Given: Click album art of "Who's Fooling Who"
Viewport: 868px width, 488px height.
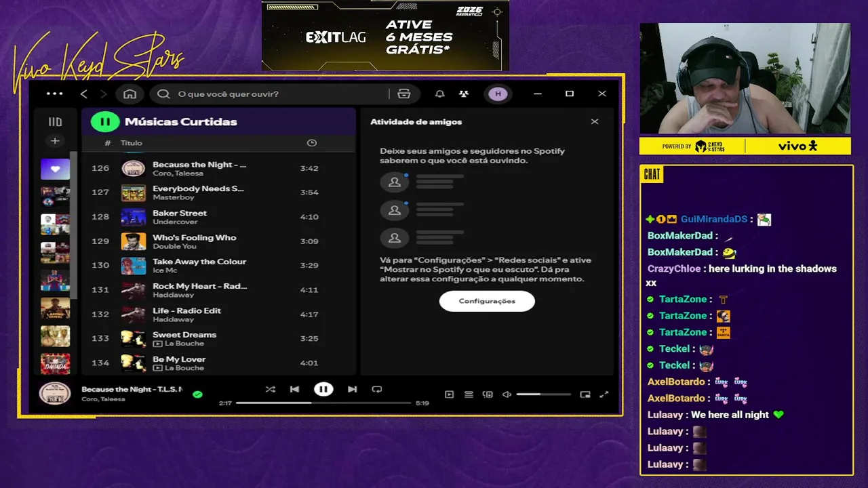Looking at the screenshot, I should point(133,241).
